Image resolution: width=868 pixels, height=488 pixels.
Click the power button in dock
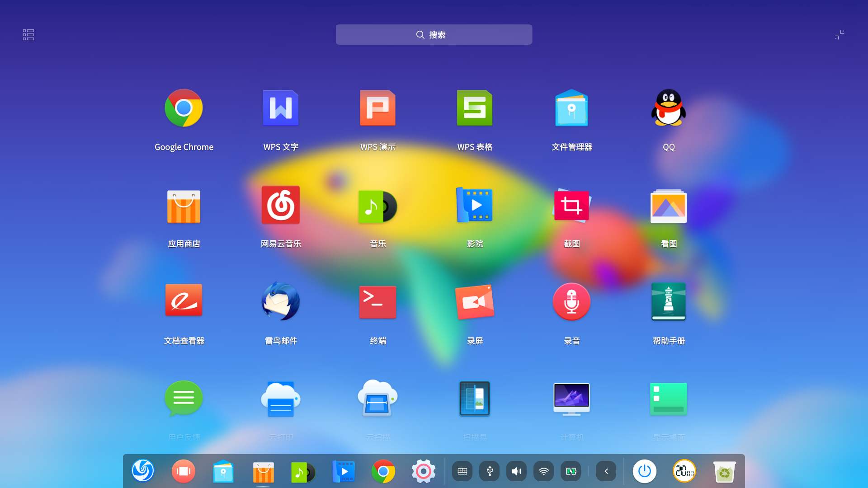point(644,471)
